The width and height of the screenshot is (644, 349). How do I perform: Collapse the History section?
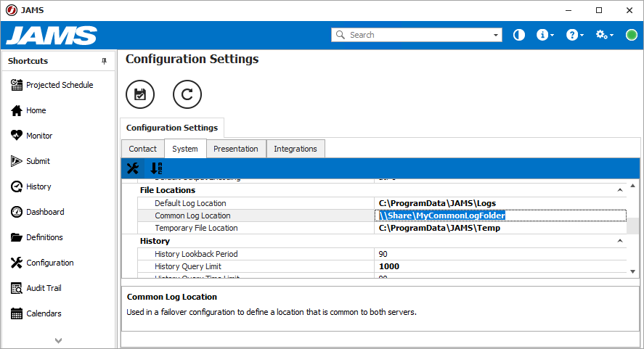(620, 241)
